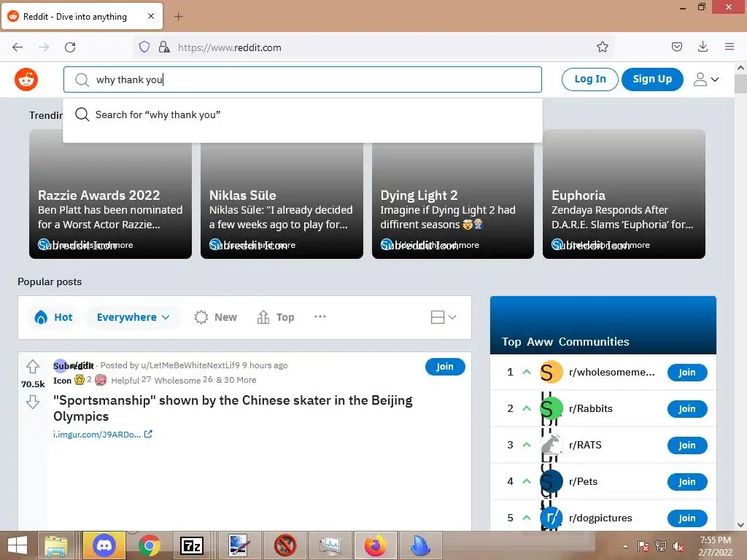Upvote the Sportsmanship post
Screen dimensions: 747x560
pyautogui.click(x=32, y=366)
